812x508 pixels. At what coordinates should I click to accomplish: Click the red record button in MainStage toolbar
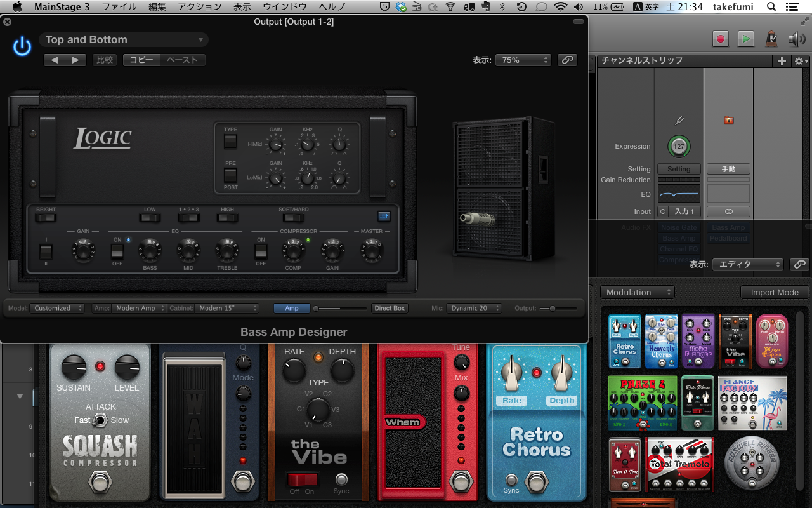pos(721,39)
